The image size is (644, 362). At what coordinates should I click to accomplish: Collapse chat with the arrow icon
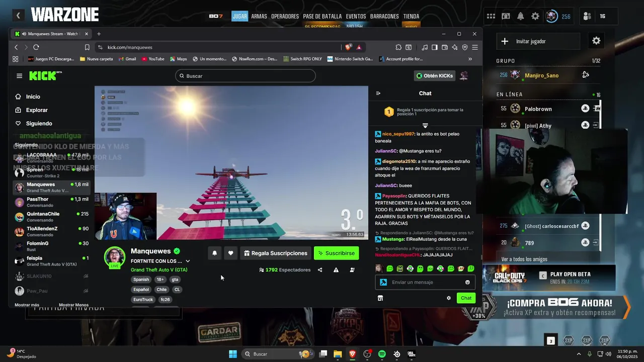click(x=378, y=93)
